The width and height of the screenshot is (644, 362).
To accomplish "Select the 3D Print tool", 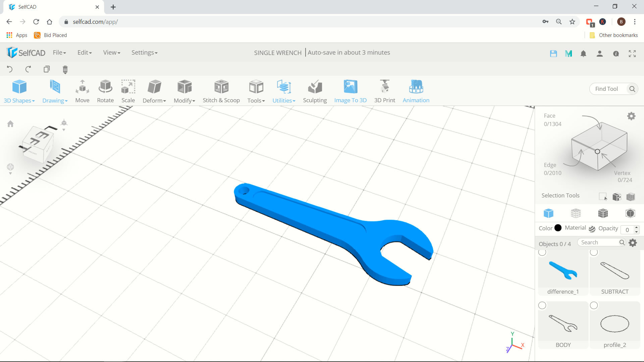I will pos(384,91).
